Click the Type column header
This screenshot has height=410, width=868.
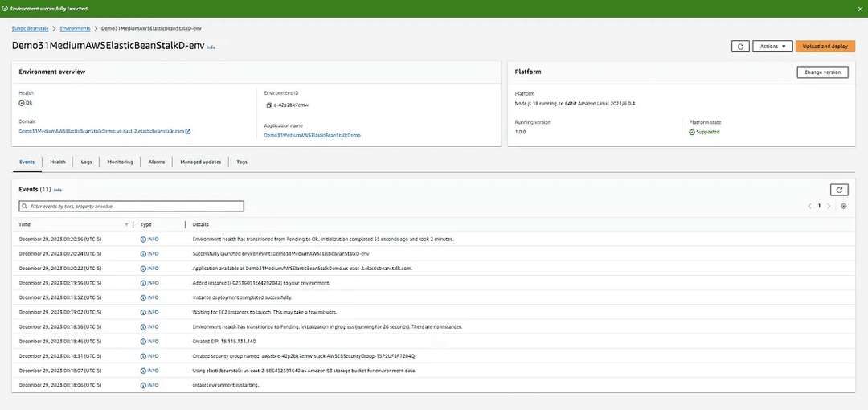click(146, 224)
